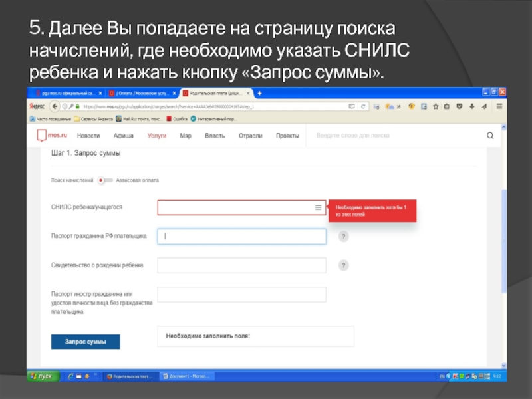This screenshot has width=532, height=399.
Task: Open Mail.Ru почта bookmark
Action: 138,119
